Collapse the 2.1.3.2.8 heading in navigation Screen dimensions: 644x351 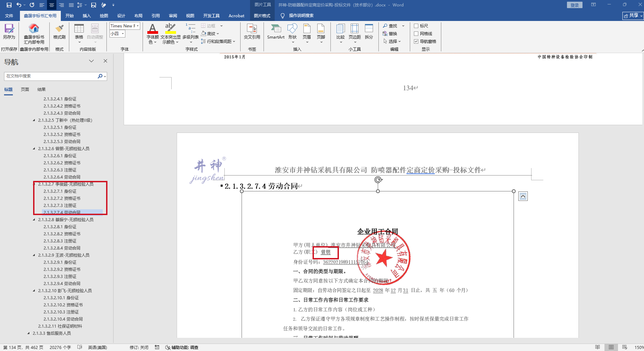(34, 220)
